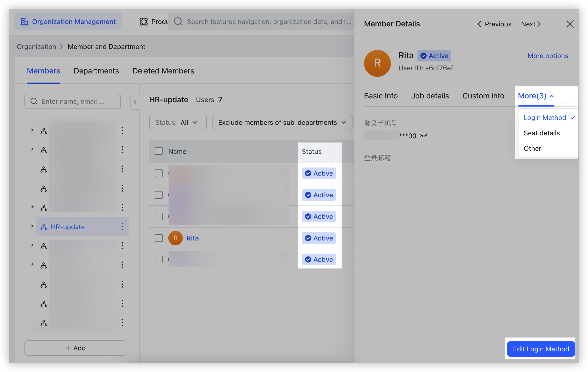This screenshot has width=588, height=372.
Task: Click the member search magnifier icon
Action: [34, 101]
